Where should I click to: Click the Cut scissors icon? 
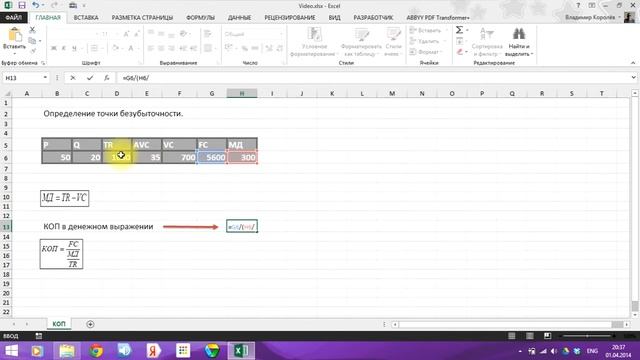(x=32, y=30)
